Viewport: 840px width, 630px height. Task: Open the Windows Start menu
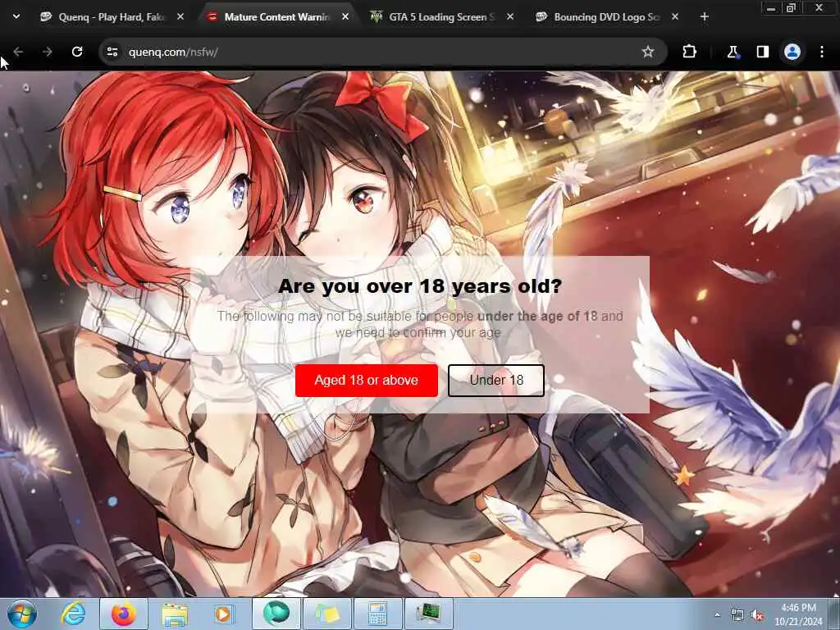[x=22, y=614]
